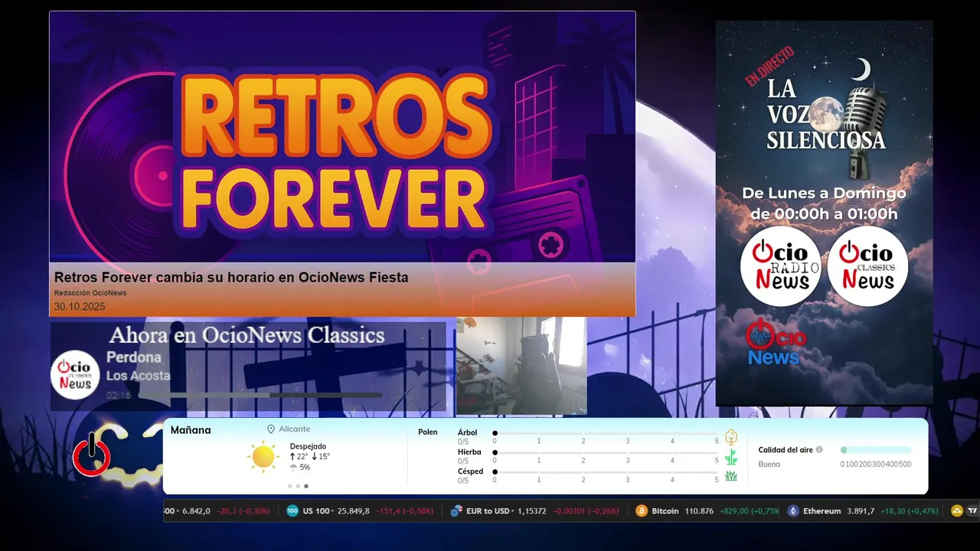Click the Despejado condition text
The height and width of the screenshot is (551, 980).
tap(308, 446)
